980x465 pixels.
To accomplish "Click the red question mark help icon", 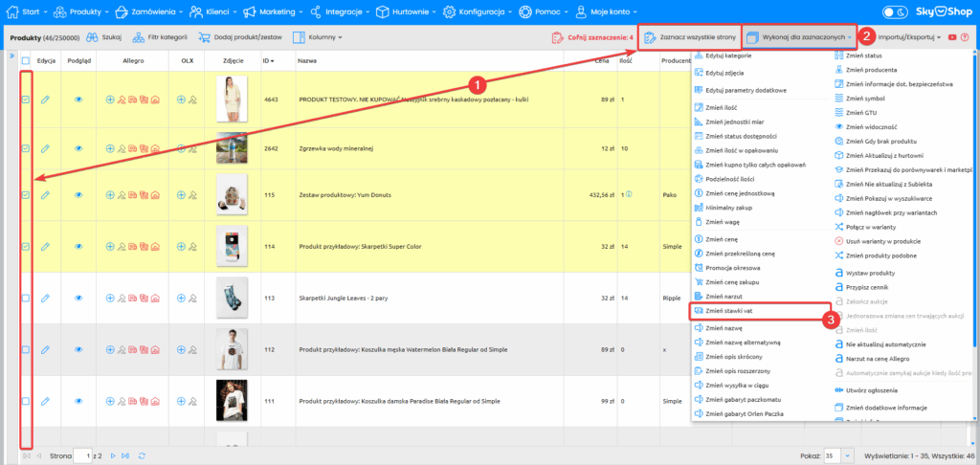I will pyautogui.click(x=964, y=37).
